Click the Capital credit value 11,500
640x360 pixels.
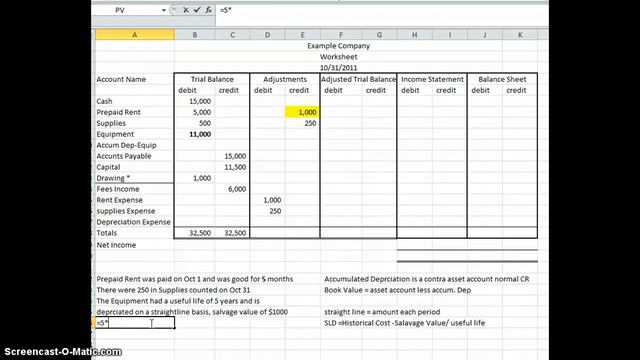pos(235,167)
